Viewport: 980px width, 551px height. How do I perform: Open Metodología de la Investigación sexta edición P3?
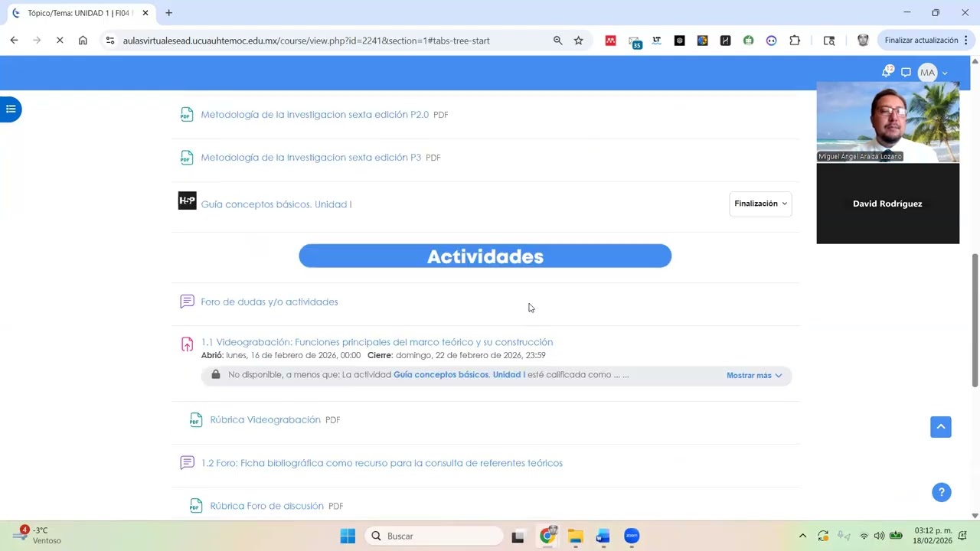tap(311, 158)
